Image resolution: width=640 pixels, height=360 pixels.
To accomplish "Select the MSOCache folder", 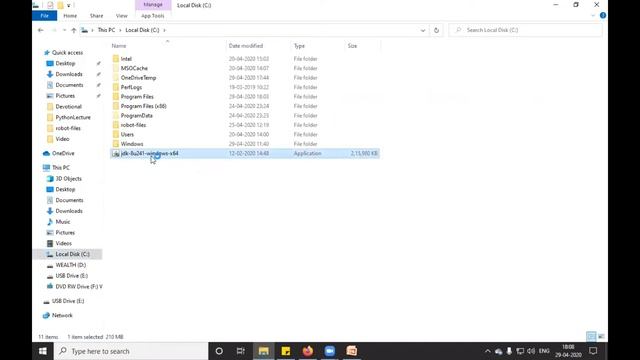I will click(x=134, y=68).
